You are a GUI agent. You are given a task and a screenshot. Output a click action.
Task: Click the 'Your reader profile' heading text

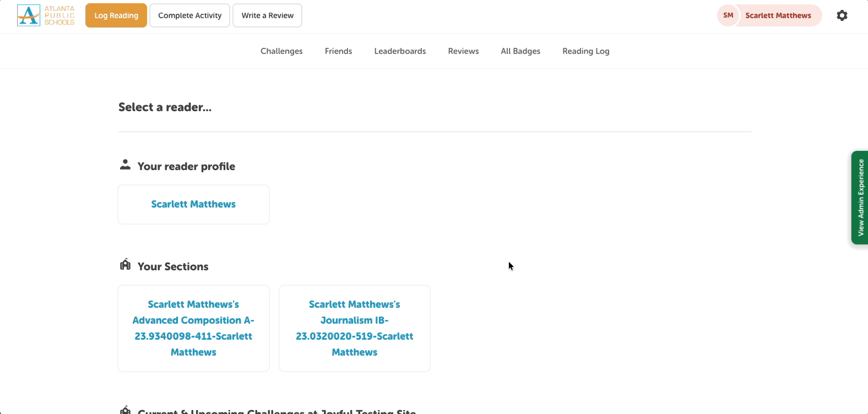coord(186,166)
